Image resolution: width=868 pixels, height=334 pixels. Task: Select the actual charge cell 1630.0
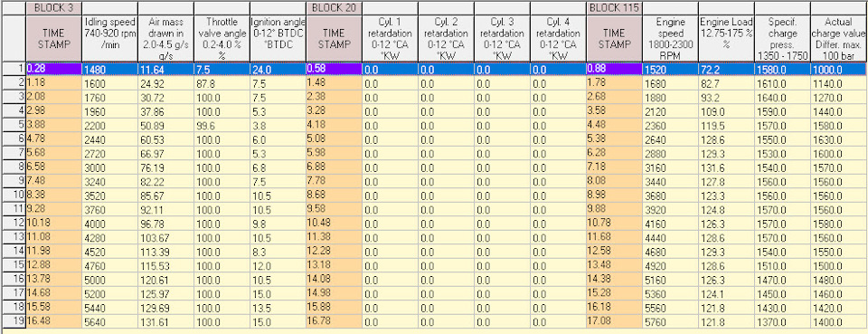[x=839, y=139]
